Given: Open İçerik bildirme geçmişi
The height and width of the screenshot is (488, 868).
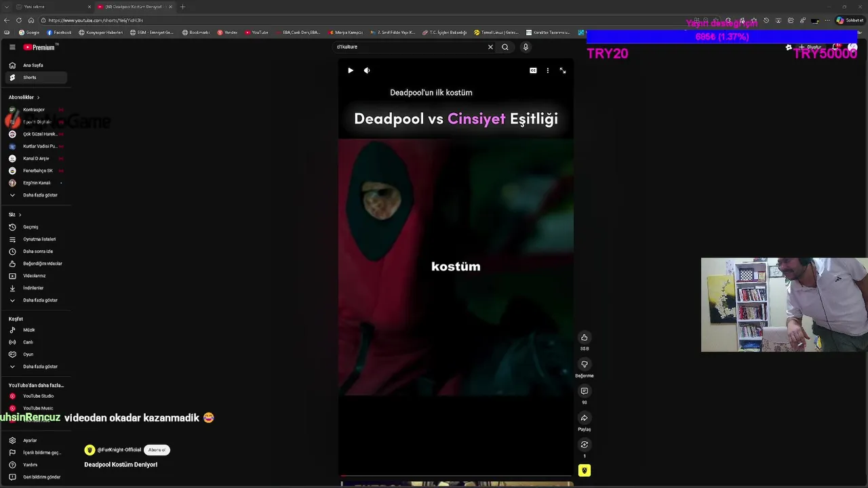Looking at the screenshot, I should (x=35, y=453).
